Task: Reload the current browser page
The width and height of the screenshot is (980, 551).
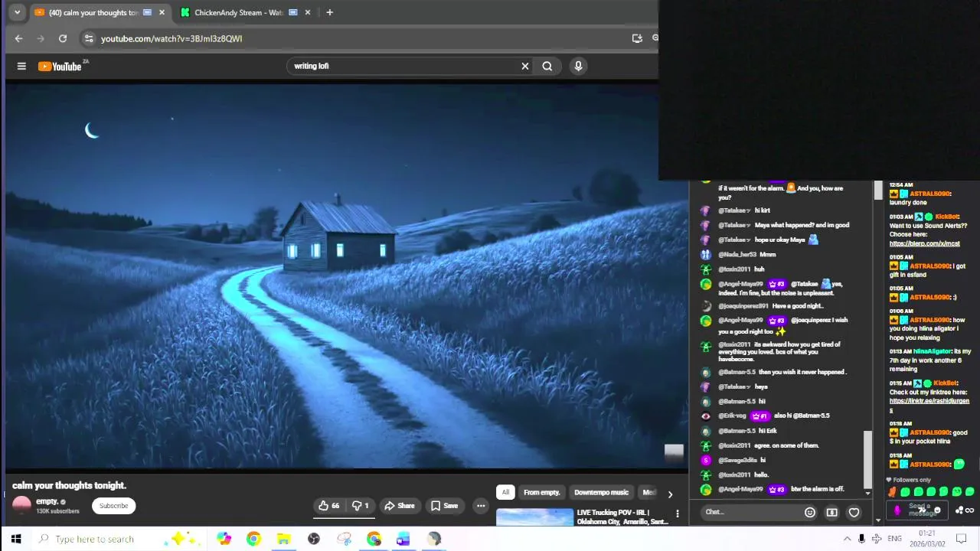Action: click(63, 38)
